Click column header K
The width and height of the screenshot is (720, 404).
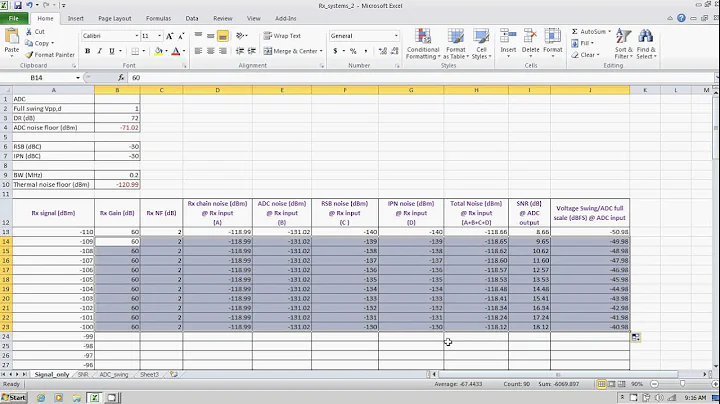point(645,90)
